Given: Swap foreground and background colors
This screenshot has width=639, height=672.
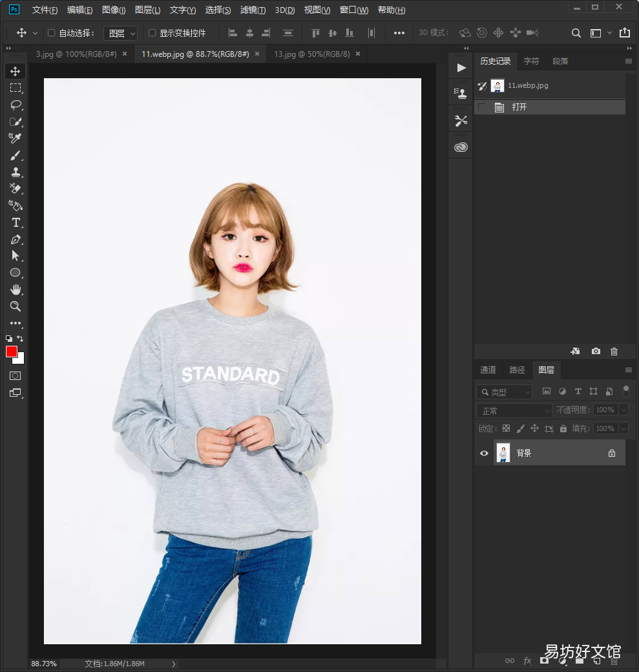Looking at the screenshot, I should [x=20, y=338].
